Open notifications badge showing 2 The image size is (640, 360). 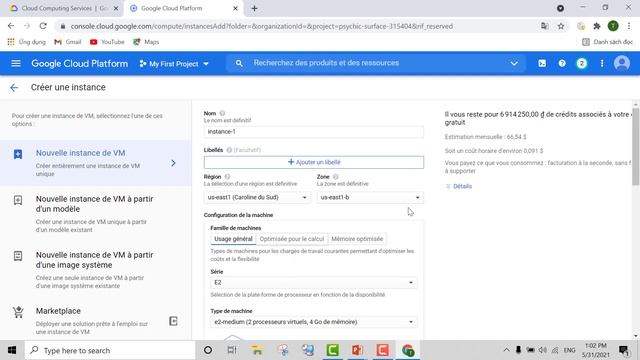tap(582, 63)
